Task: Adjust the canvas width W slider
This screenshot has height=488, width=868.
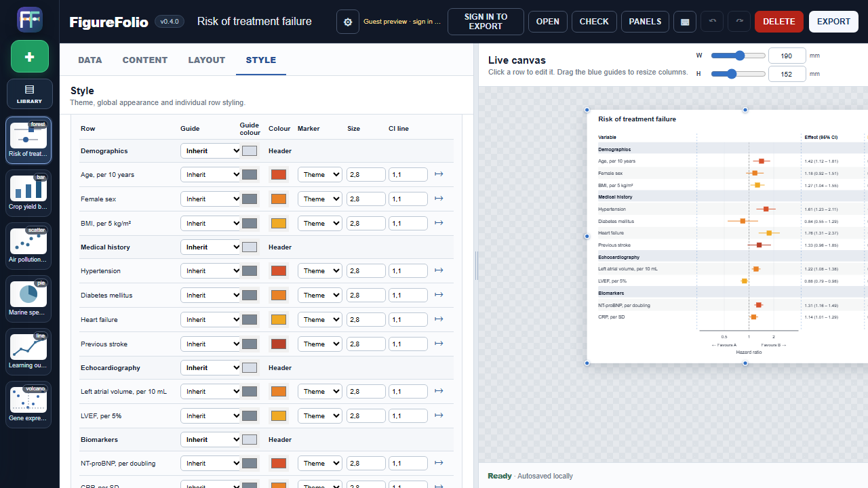Action: coord(738,56)
